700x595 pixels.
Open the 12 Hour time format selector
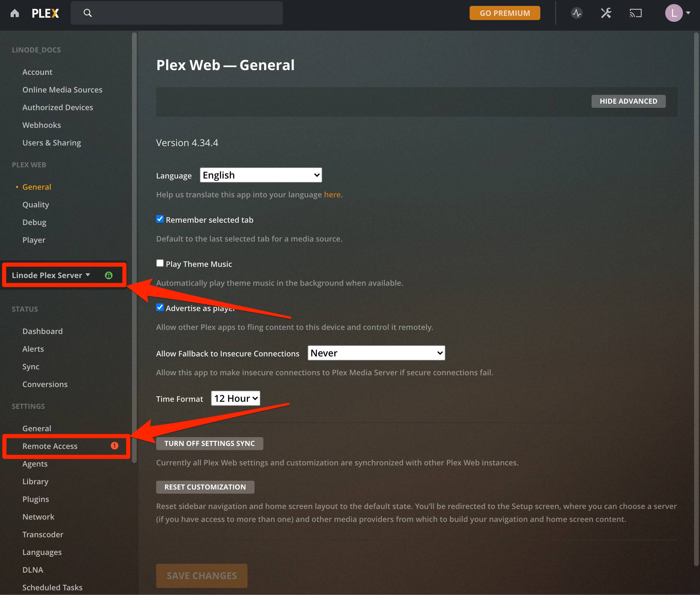click(235, 398)
